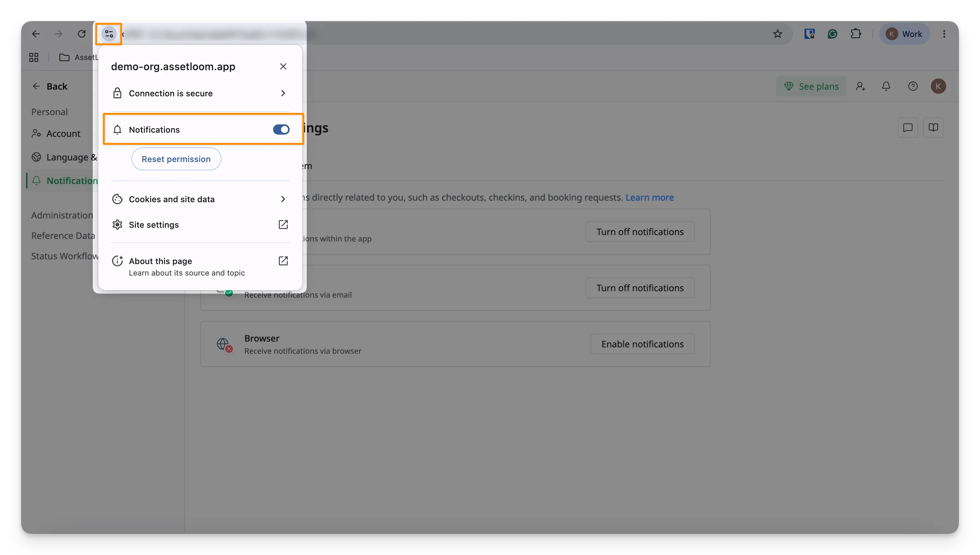This screenshot has width=980, height=555.
Task: Select Notification item in sidebar
Action: click(65, 181)
